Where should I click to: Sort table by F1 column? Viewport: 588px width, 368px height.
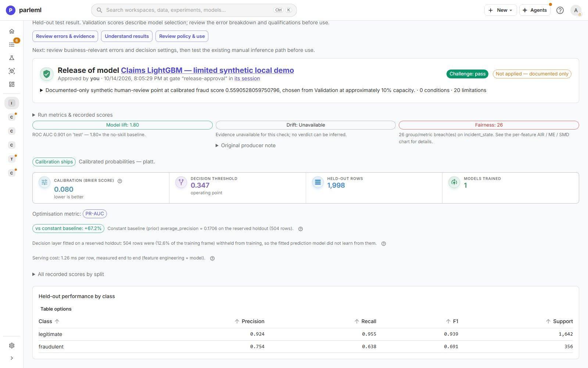(452, 321)
